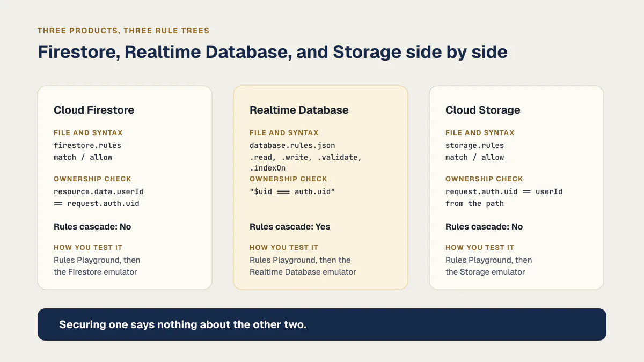Click the 'resource.data.userId' code line
The width and height of the screenshot is (644, 362).
tap(99, 191)
